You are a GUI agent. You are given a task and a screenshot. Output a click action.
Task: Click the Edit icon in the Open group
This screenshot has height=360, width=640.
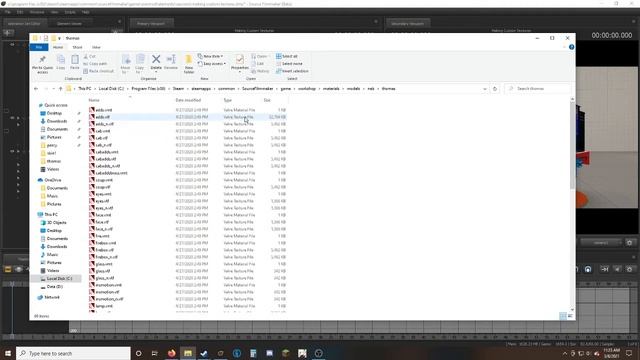click(258, 64)
